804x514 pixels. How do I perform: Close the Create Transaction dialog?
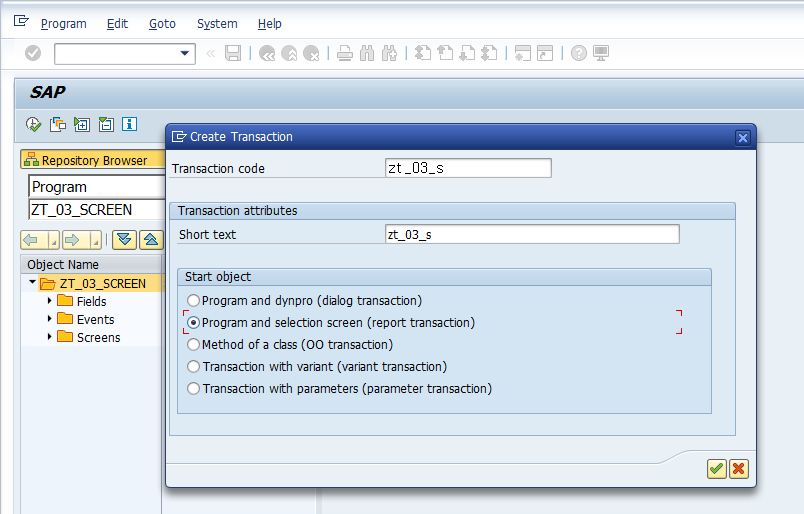[x=742, y=137]
